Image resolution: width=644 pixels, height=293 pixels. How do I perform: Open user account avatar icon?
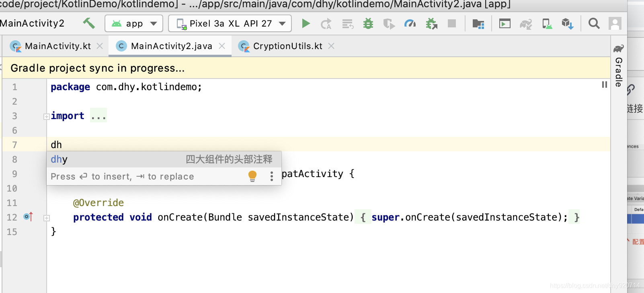[615, 23]
